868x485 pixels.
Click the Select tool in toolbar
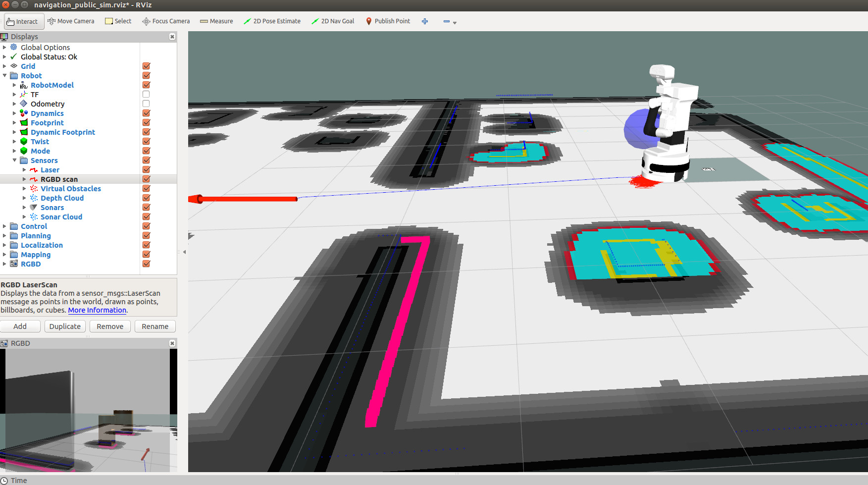click(x=118, y=21)
